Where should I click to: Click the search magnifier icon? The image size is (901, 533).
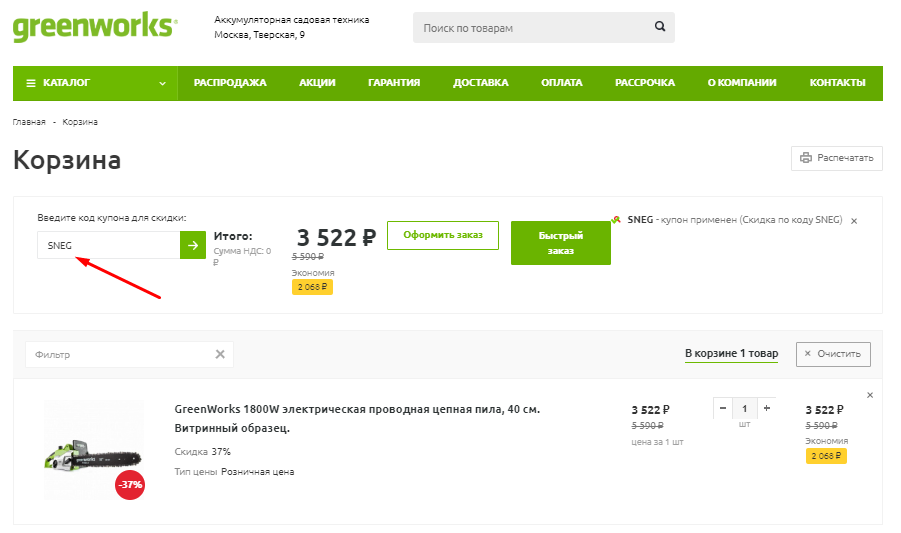point(659,27)
